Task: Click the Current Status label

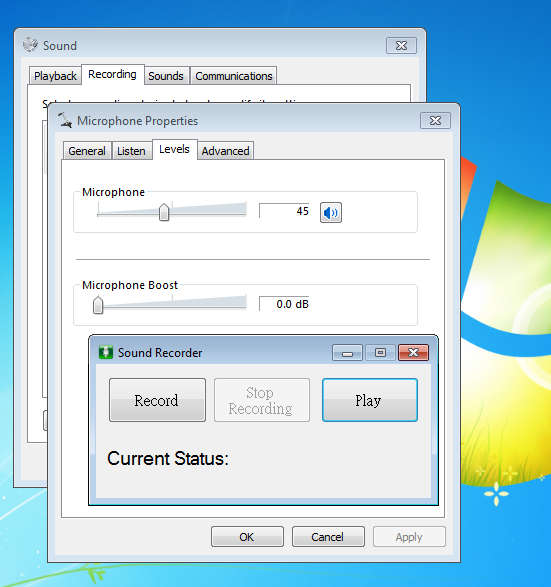Action: coord(168,459)
